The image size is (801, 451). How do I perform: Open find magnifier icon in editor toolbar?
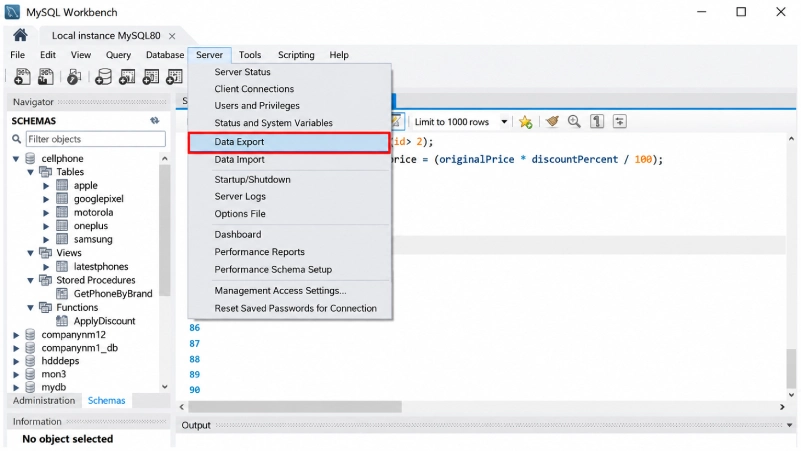pyautogui.click(x=574, y=122)
